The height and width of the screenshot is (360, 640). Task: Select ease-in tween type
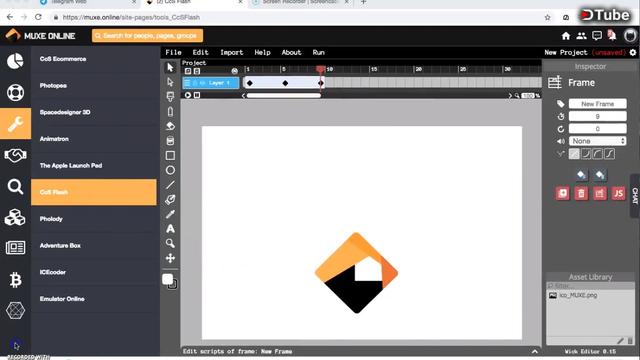[586, 154]
